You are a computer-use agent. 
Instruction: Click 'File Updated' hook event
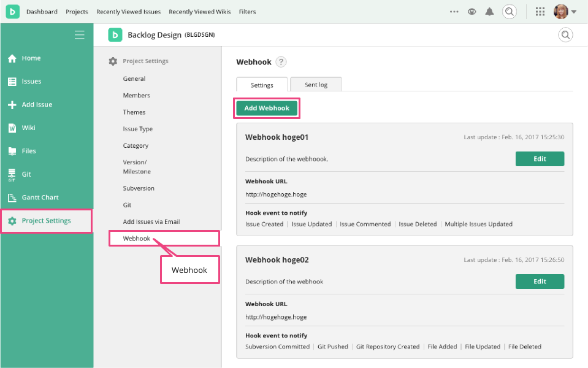tap(483, 347)
